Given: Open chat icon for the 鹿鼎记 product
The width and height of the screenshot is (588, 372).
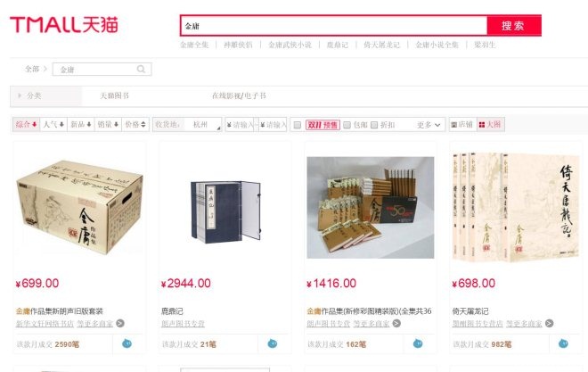Looking at the screenshot, I should (x=273, y=343).
